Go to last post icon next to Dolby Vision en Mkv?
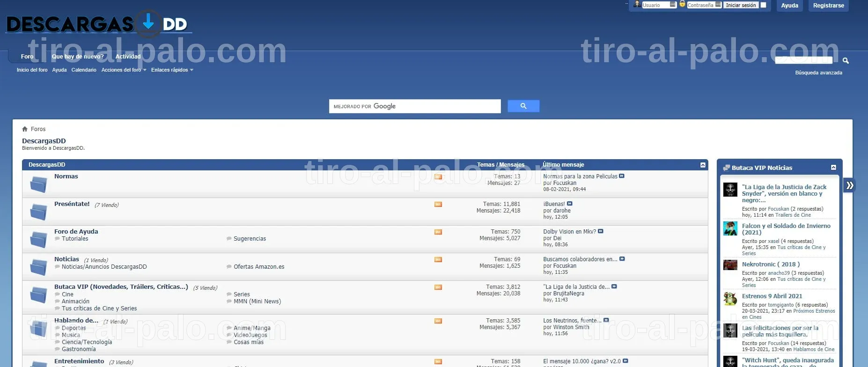 click(x=601, y=231)
